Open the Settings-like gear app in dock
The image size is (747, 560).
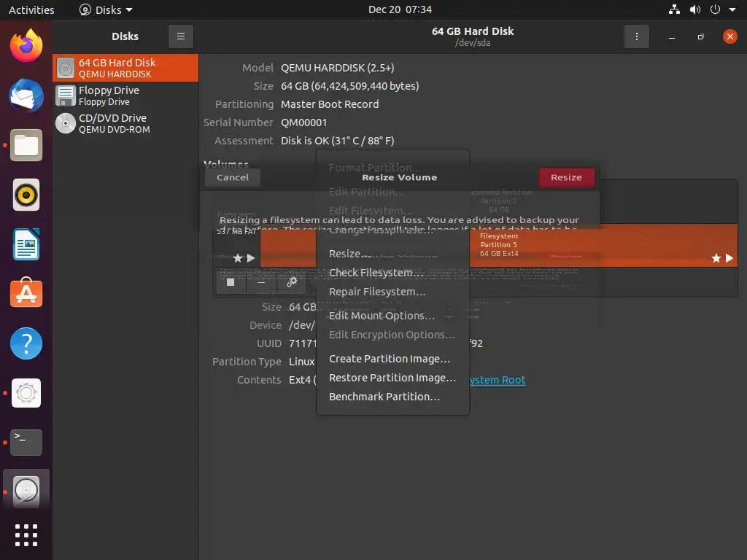coord(26,393)
